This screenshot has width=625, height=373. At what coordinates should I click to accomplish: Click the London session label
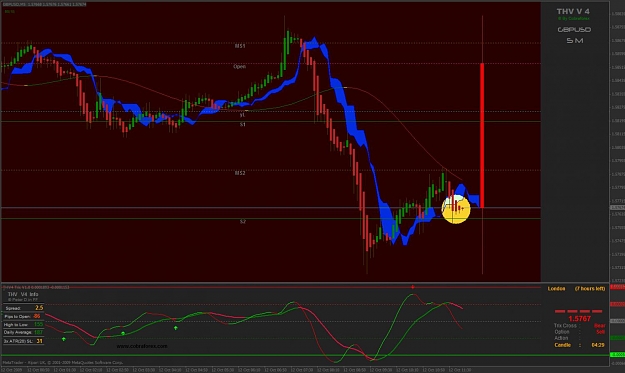pos(556,289)
